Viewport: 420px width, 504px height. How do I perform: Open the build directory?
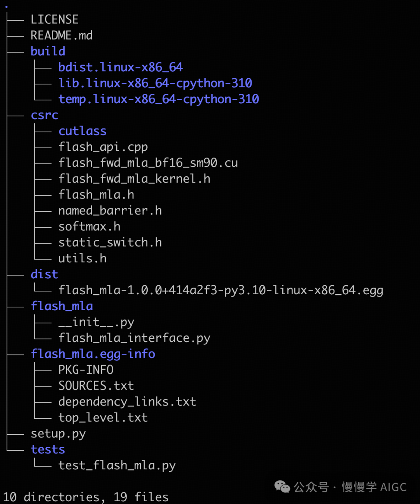tap(48, 51)
